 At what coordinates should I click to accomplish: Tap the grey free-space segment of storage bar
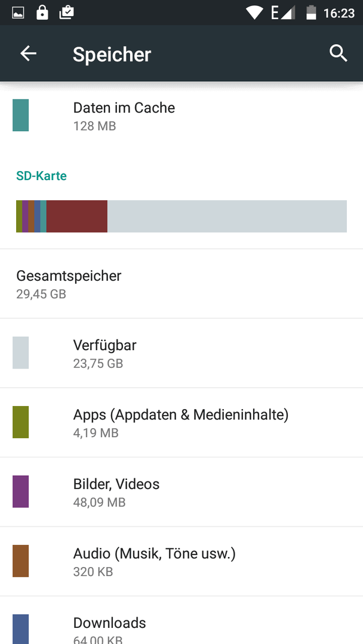pos(227,216)
